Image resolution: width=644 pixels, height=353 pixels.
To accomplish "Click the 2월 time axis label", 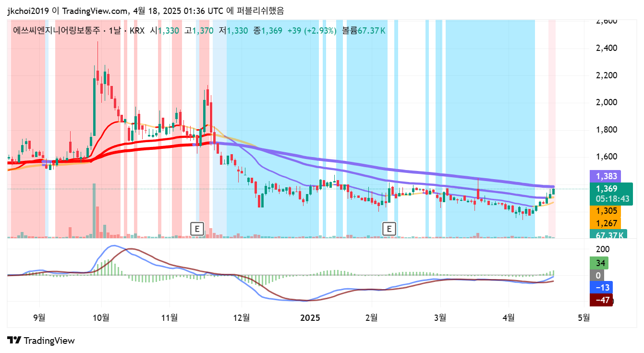I will point(372,317).
